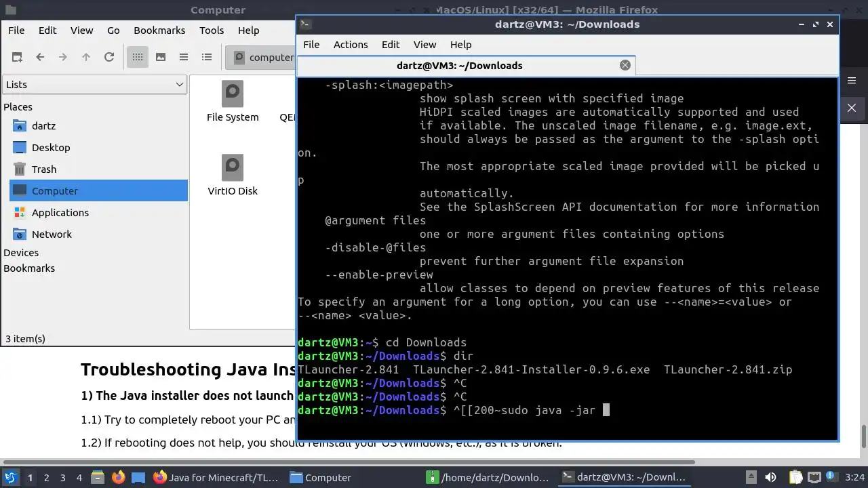Switch file manager to detailed list view

pos(207,58)
